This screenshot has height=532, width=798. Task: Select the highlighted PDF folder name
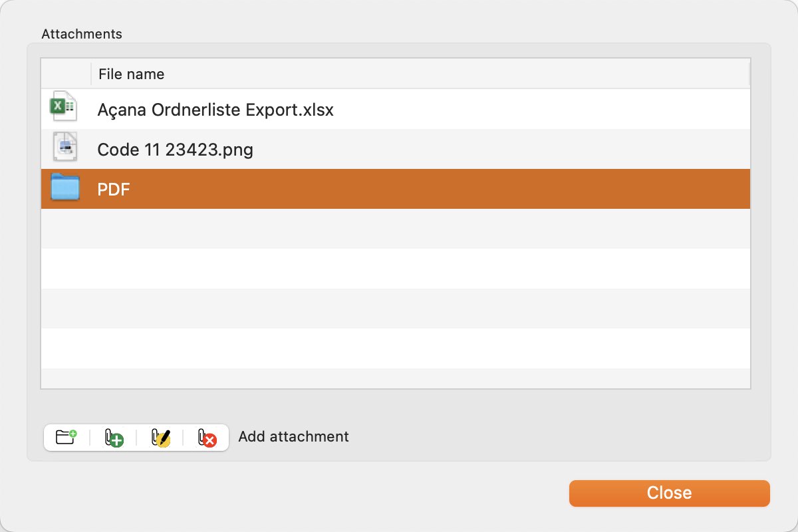(114, 190)
